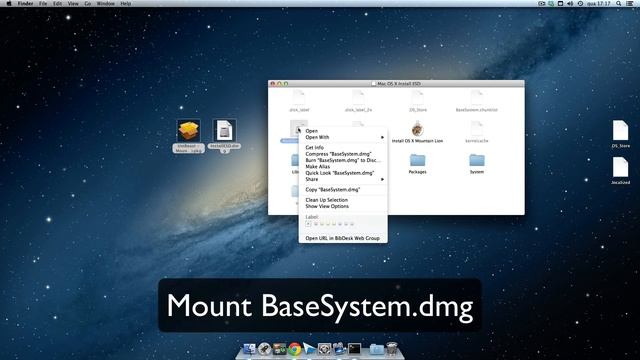The width and height of the screenshot is (640, 360).
Task: Expand the Open With submenu
Action: tap(343, 137)
